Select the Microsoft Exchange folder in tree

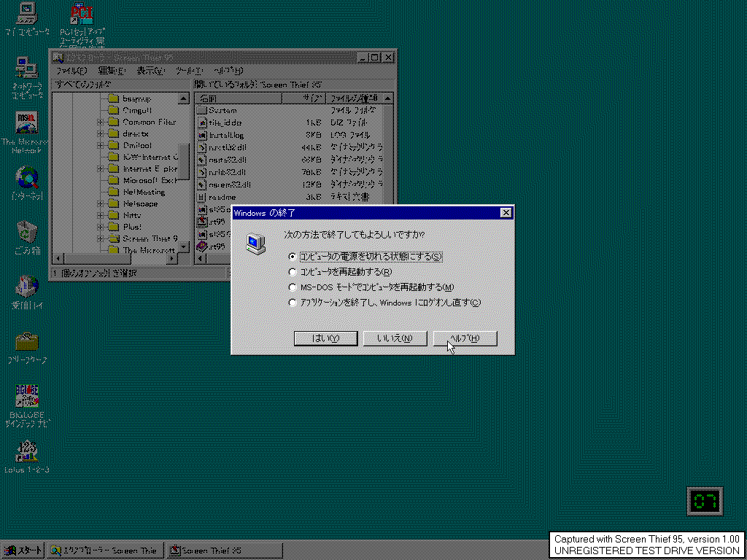click(142, 181)
